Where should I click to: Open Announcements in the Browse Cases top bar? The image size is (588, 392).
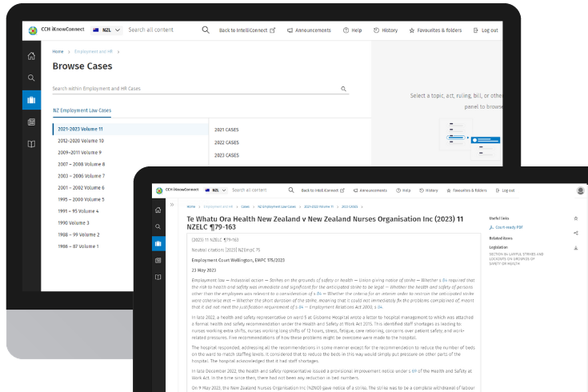coord(308,30)
